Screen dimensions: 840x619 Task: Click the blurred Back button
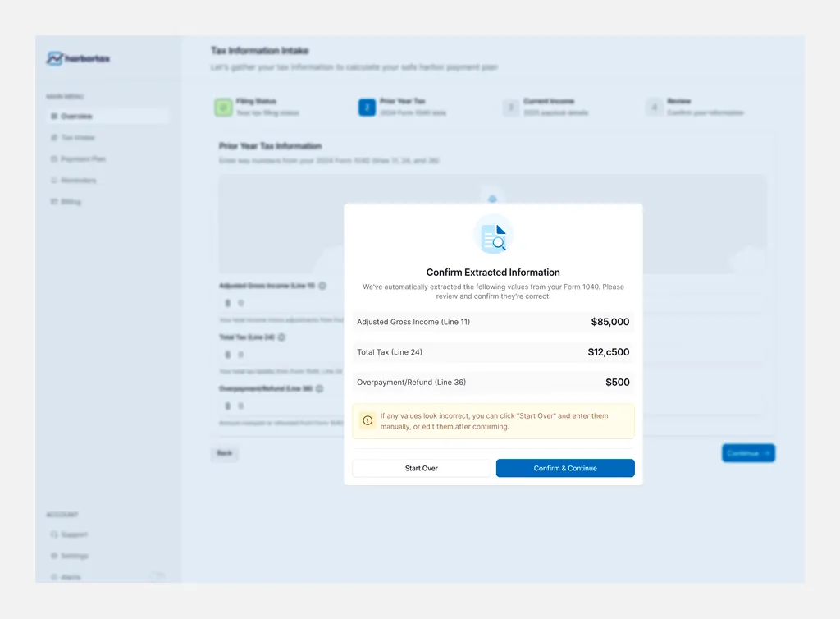[x=225, y=453]
